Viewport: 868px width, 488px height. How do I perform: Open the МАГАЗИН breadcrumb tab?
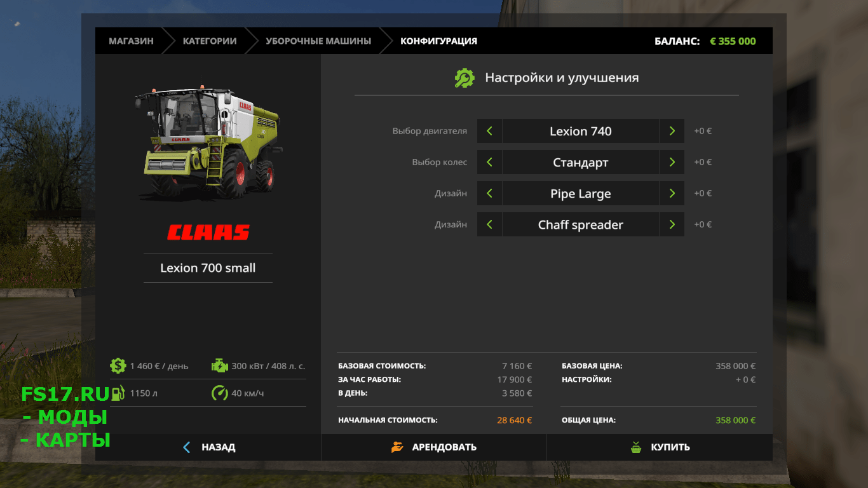pos(131,41)
